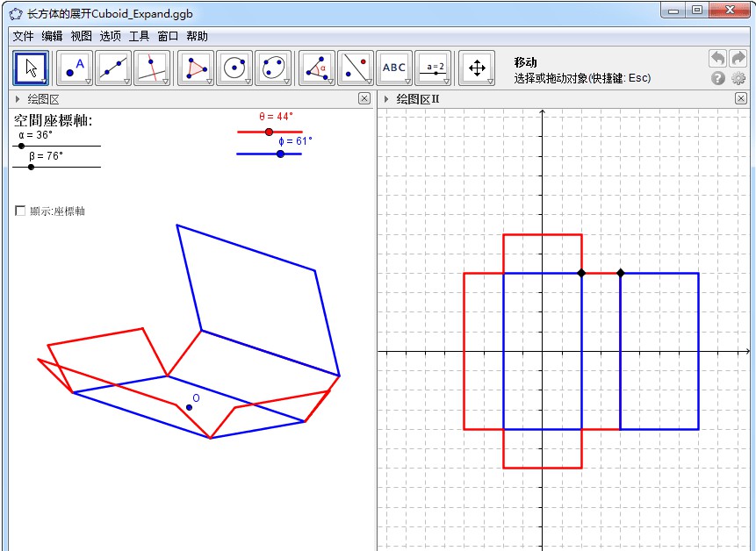Enable the 顯示:座標軸 checkbox
The image size is (756, 551).
click(x=20, y=211)
